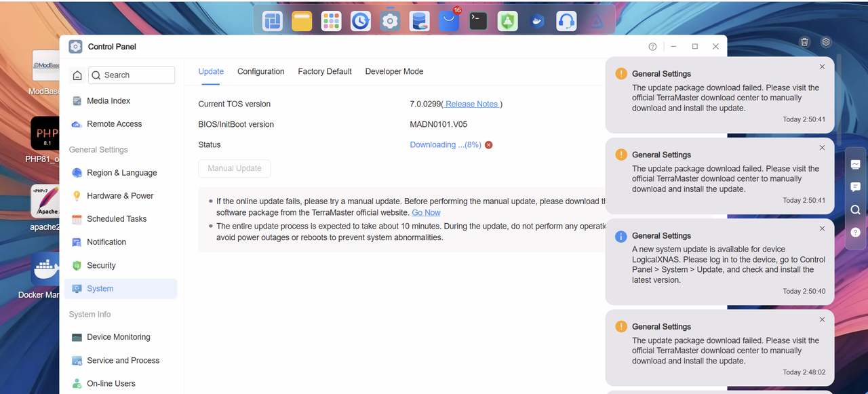Screen dimensions: 868x394
Task: Open Hardware & Power settings
Action: click(x=121, y=196)
